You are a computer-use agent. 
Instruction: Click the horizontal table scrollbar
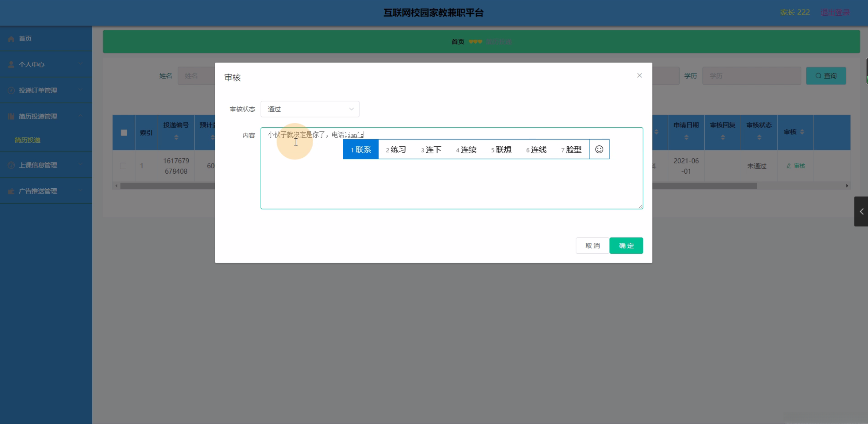tap(167, 186)
